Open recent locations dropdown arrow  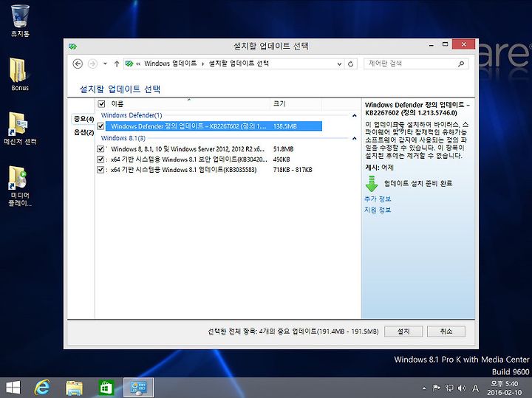tap(105, 64)
